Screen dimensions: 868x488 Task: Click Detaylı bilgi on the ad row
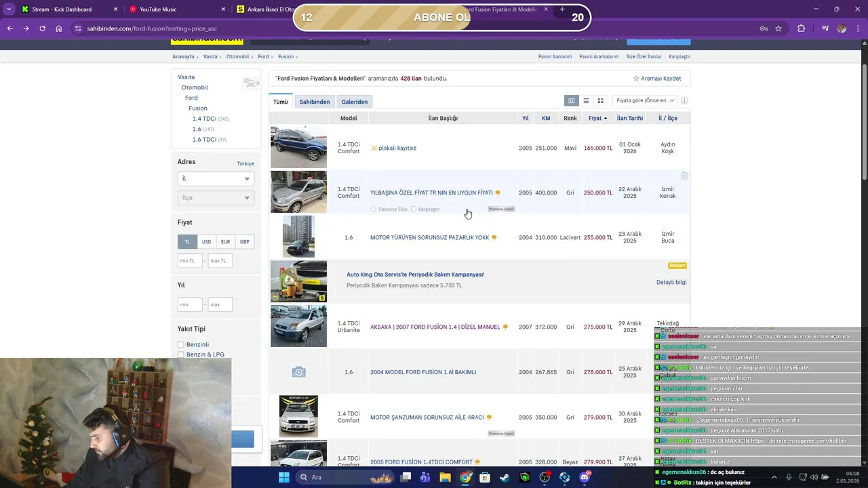click(671, 282)
